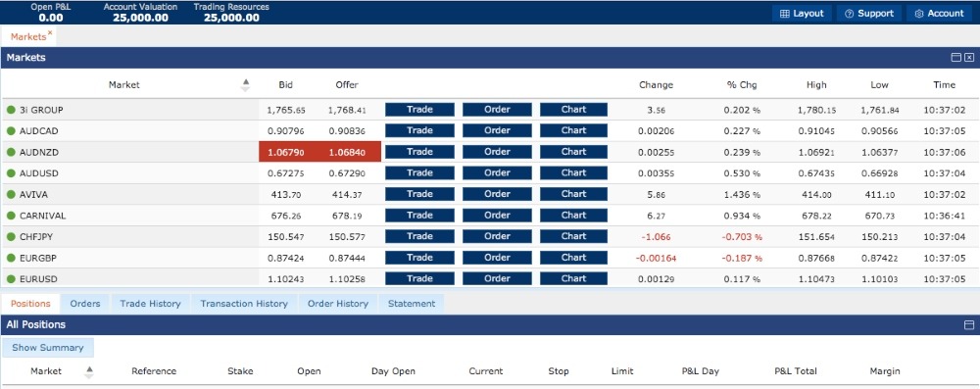Click the green status dot for 3i GROUP

(x=11, y=110)
